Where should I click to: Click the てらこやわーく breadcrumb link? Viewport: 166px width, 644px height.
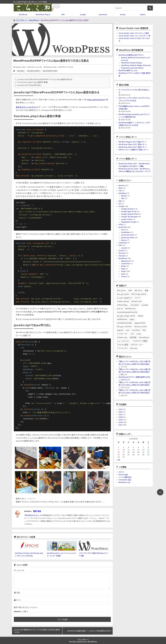(x=21, y=20)
